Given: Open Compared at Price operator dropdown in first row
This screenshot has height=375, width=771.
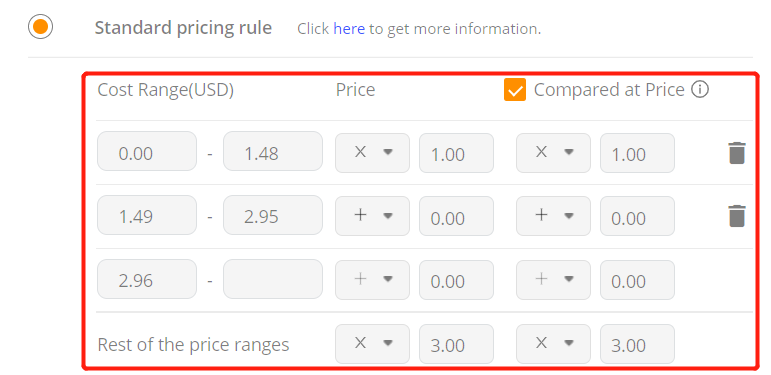Looking at the screenshot, I should coord(553,153).
